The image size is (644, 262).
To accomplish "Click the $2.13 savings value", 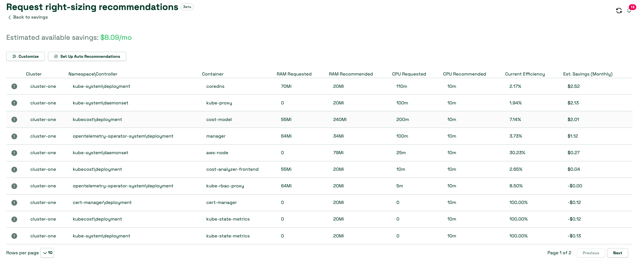I will point(573,103).
